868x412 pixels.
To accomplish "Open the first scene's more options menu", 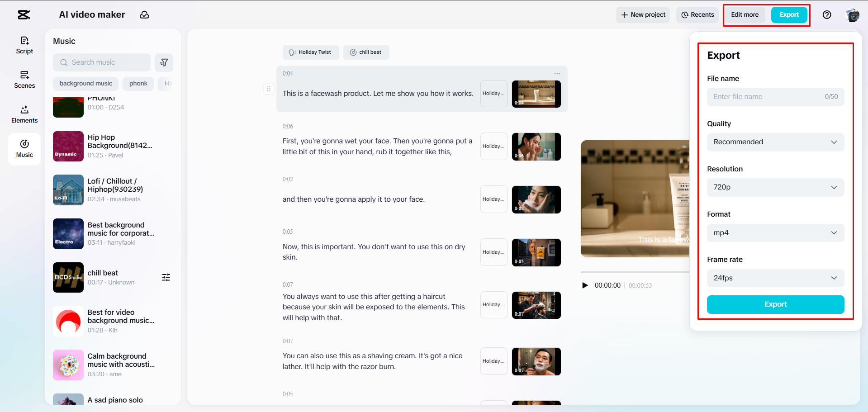I will tap(557, 73).
